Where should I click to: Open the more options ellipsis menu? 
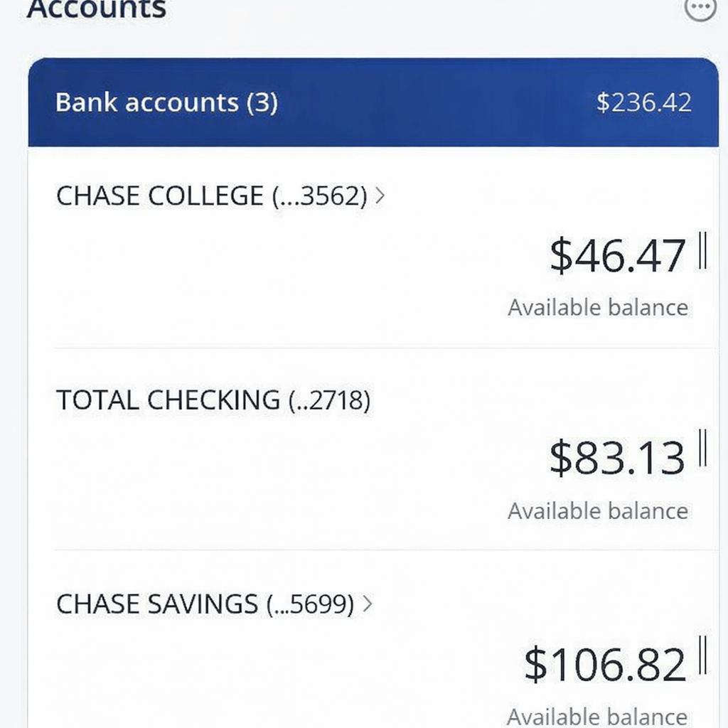[700, 9]
